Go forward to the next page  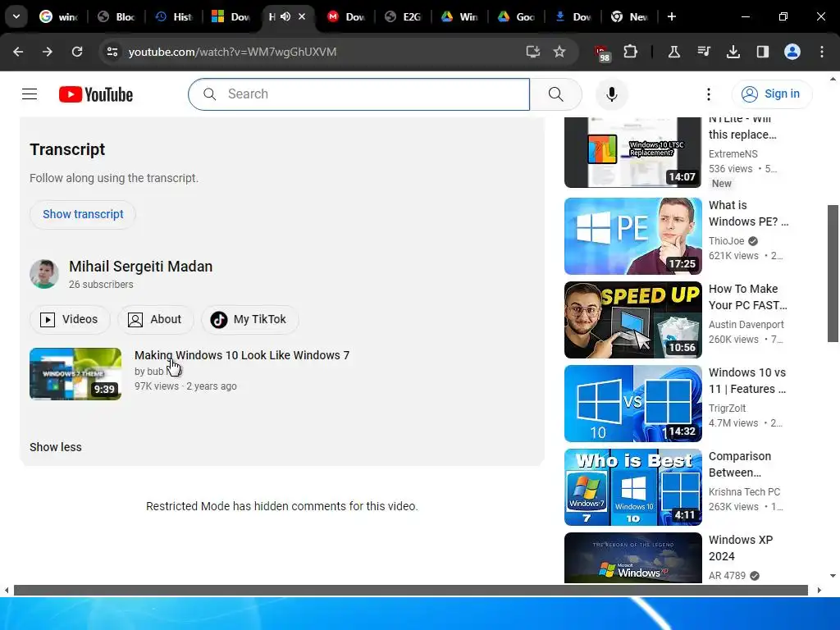pyautogui.click(x=48, y=52)
